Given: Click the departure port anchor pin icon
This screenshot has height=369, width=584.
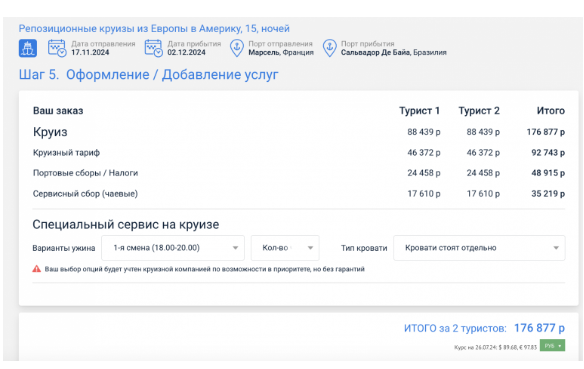Looking at the screenshot, I should coord(237,48).
